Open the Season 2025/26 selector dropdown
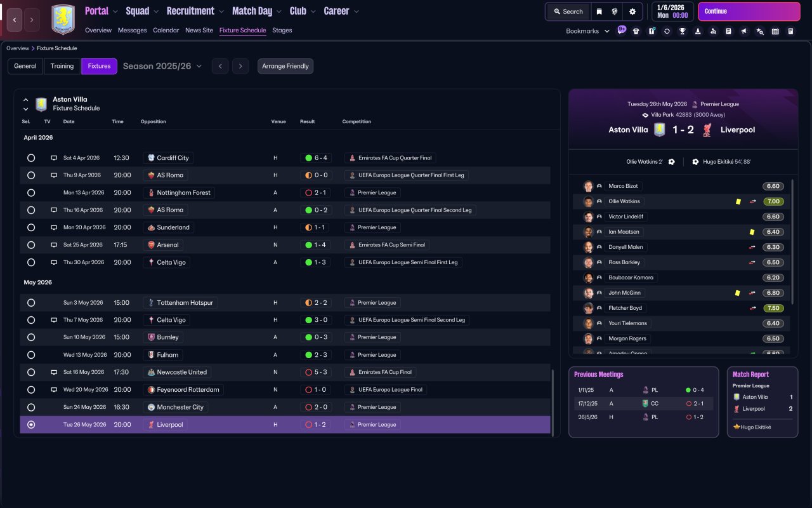This screenshot has width=812, height=508. click(x=162, y=66)
